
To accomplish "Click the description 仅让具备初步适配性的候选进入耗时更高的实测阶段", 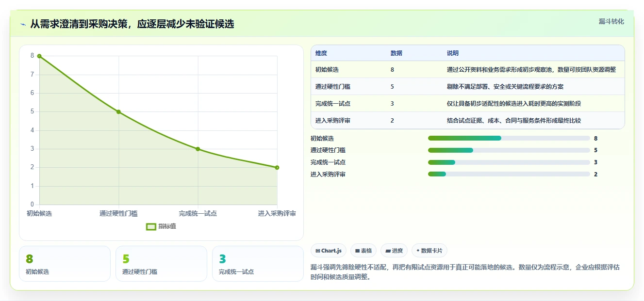I will [x=513, y=104].
